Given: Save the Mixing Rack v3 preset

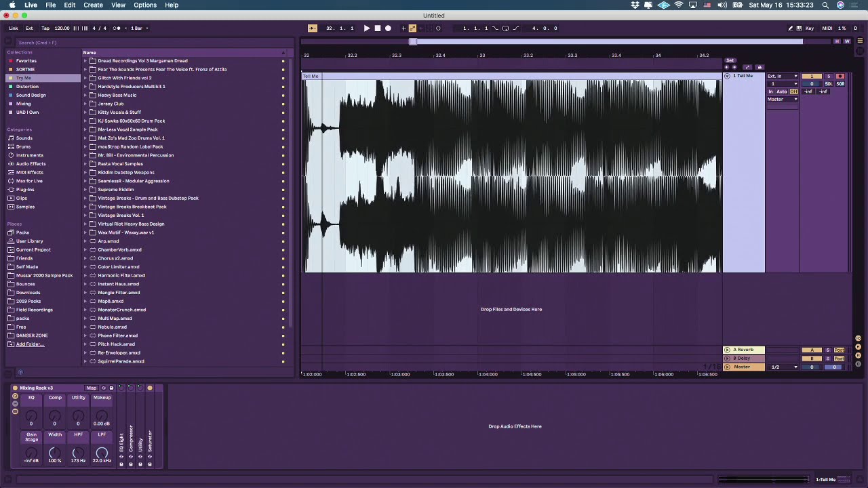Looking at the screenshot, I should pyautogui.click(x=111, y=388).
